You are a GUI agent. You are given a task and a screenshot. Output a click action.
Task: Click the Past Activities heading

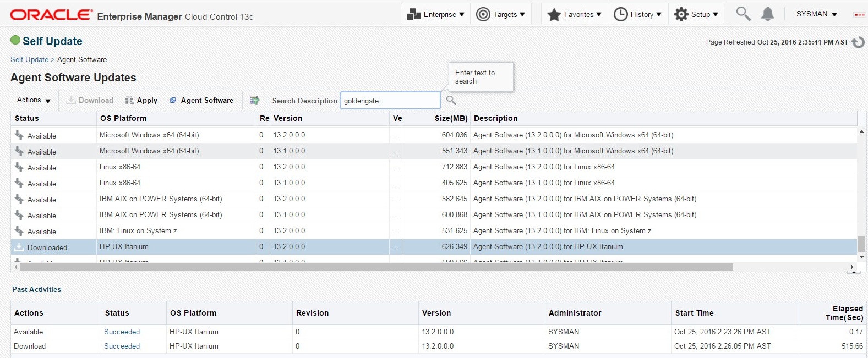[36, 289]
